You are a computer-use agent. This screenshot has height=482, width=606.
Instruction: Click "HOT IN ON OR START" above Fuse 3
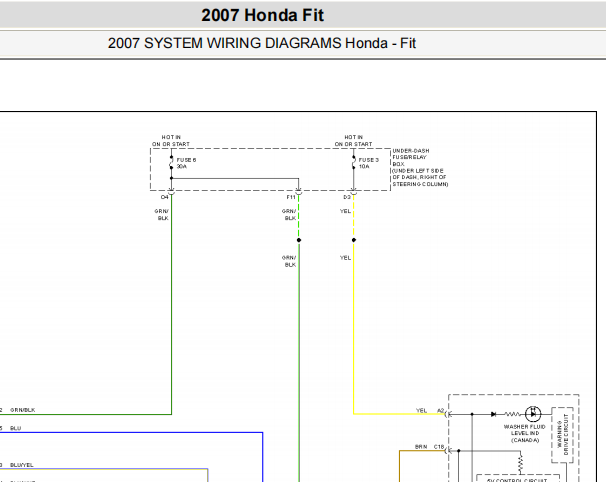[x=353, y=141]
